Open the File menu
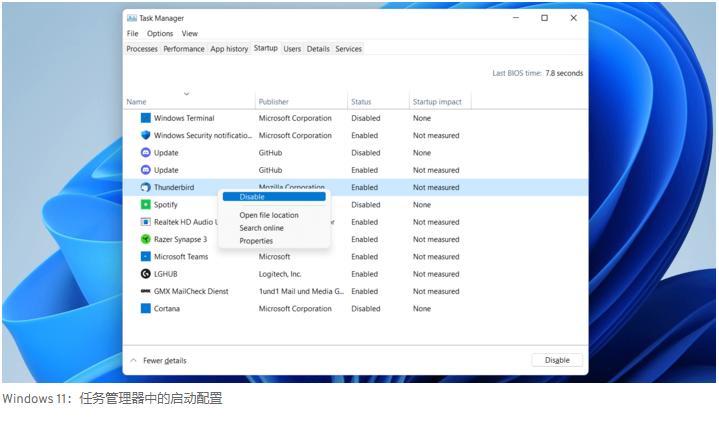Viewport: 719px width, 423px height. pos(133,33)
